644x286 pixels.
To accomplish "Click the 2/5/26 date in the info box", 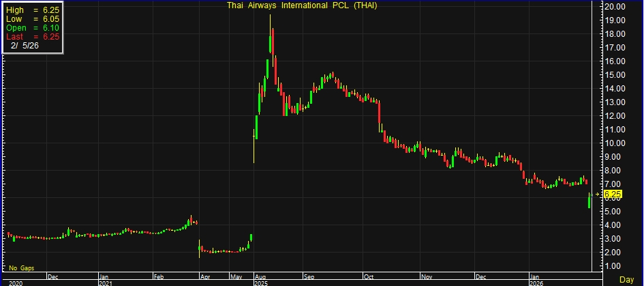I will (x=25, y=45).
